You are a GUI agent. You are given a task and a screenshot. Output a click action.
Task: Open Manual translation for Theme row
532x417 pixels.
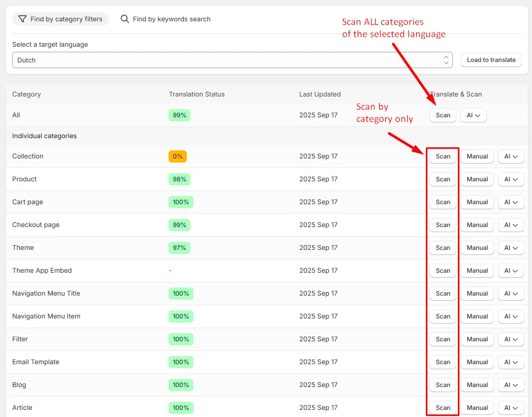click(x=477, y=247)
